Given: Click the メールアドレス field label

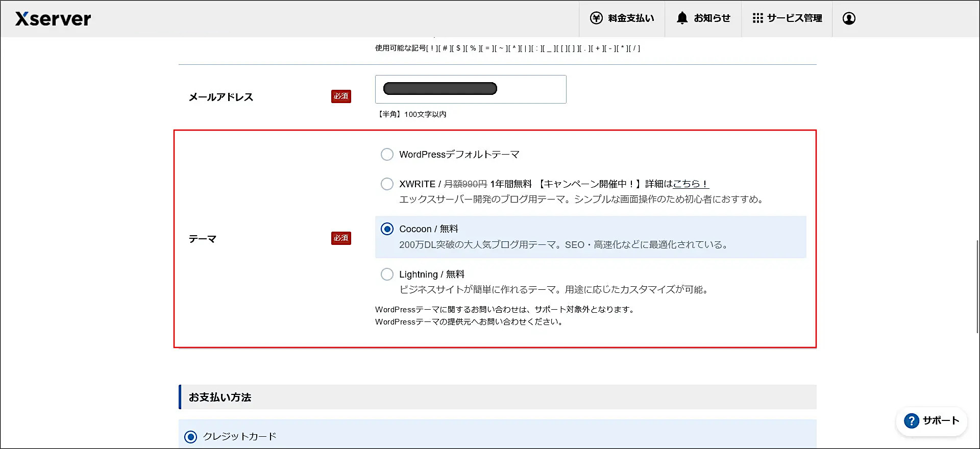Looking at the screenshot, I should tap(221, 97).
